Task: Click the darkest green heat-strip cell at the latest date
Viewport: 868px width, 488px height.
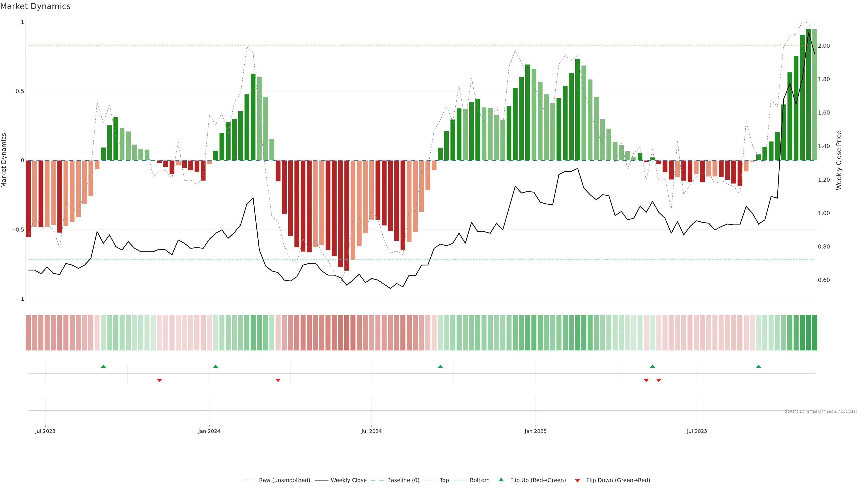Action: 814,332
